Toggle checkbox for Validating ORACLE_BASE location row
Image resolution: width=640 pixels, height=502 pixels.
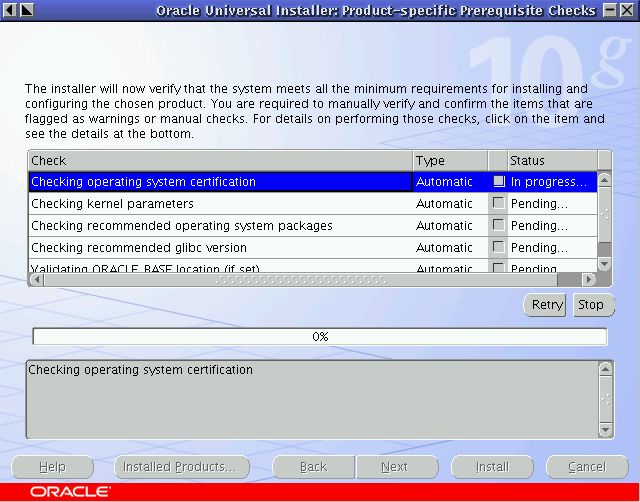(498, 267)
